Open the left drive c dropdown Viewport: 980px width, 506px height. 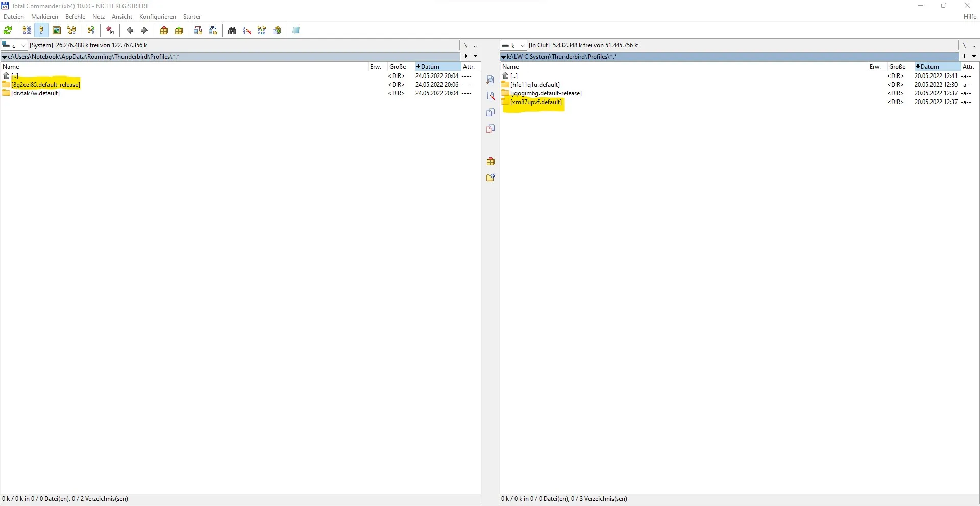point(14,45)
